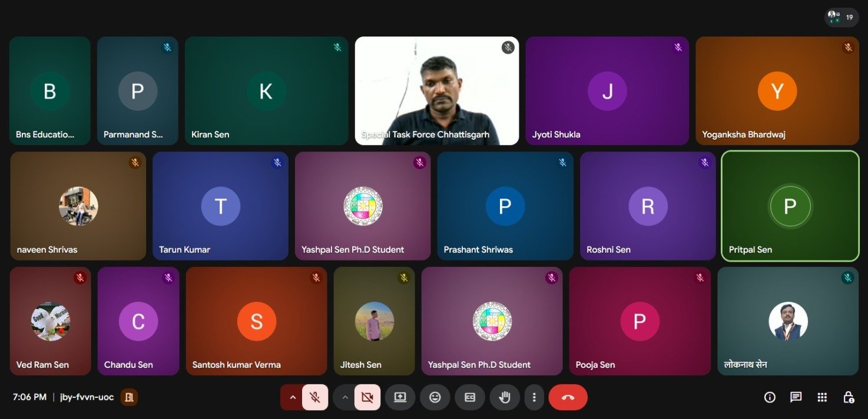The height and width of the screenshot is (419, 868).
Task: Click the raise hand icon
Action: click(x=505, y=397)
